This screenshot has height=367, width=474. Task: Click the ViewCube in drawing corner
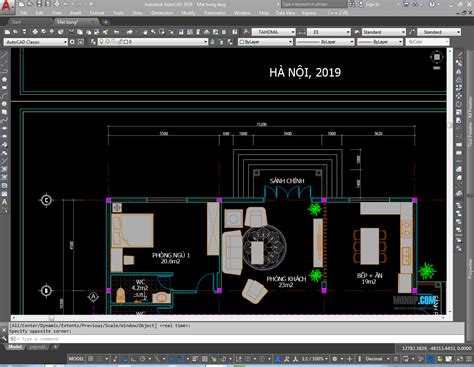point(436,57)
